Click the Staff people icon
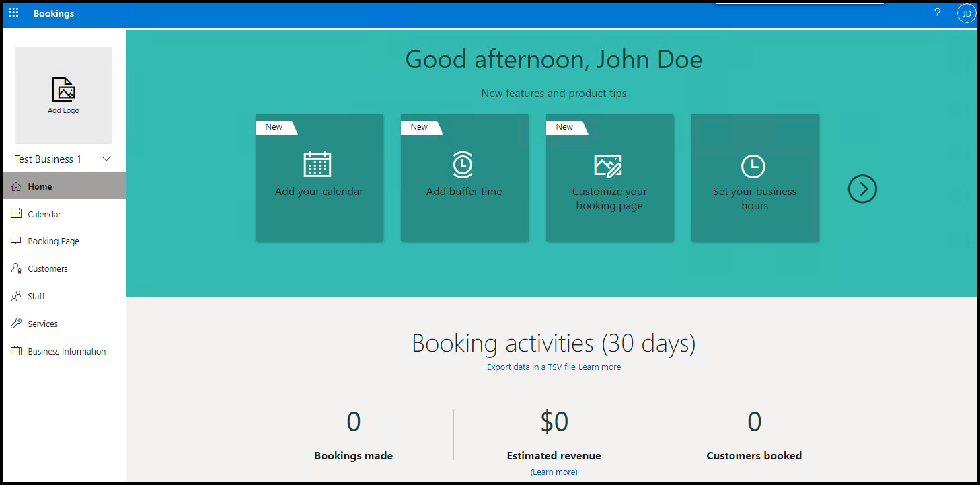980x485 pixels. 17,296
